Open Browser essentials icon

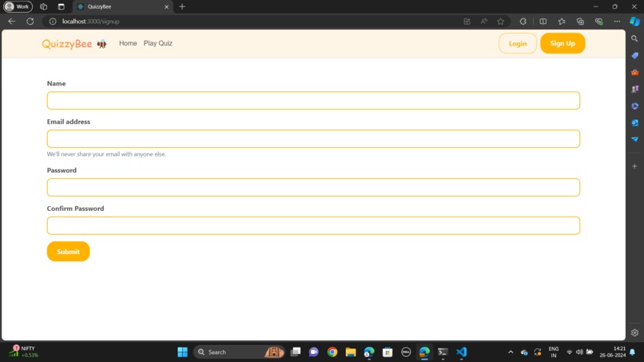[x=598, y=22]
